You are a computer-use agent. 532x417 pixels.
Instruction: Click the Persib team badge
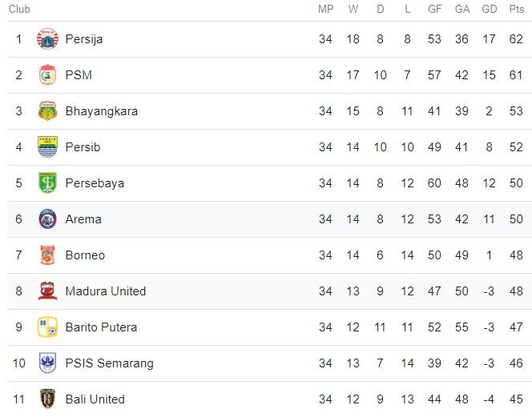tap(48, 147)
